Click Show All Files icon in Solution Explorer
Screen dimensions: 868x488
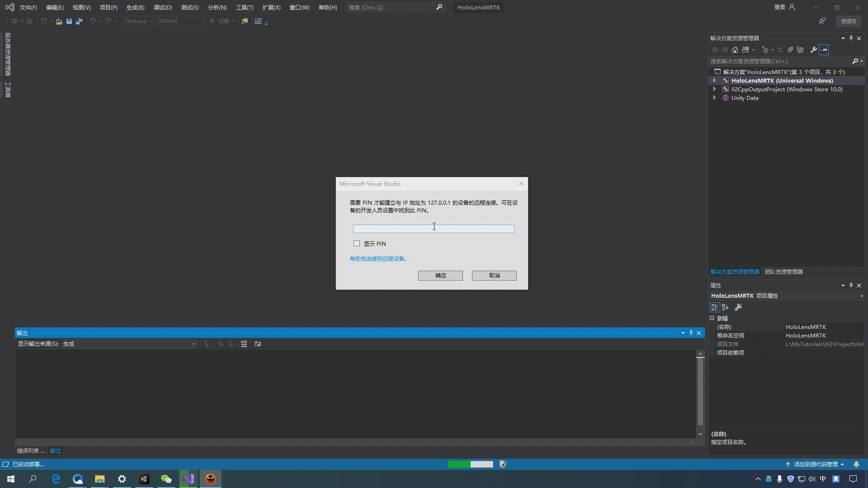[800, 50]
